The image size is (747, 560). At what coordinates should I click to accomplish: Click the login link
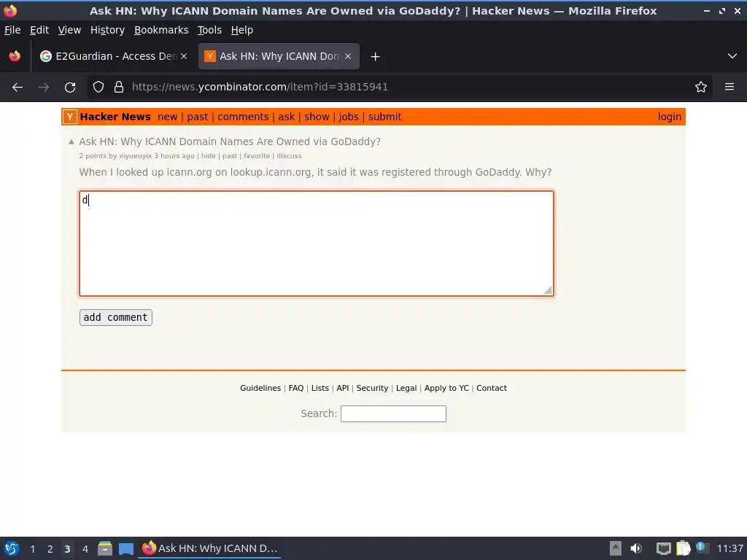670,117
